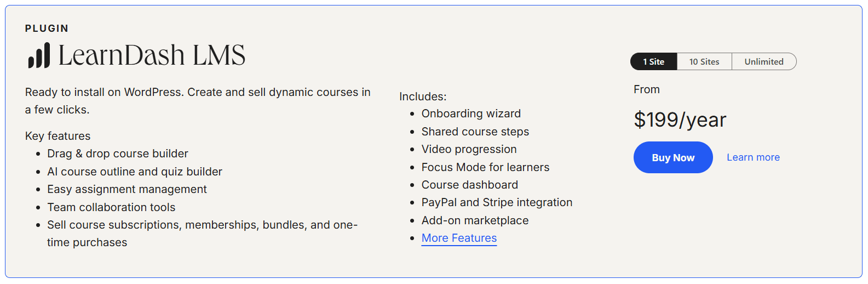Follow the More Features link
The height and width of the screenshot is (284, 868).
click(x=459, y=238)
